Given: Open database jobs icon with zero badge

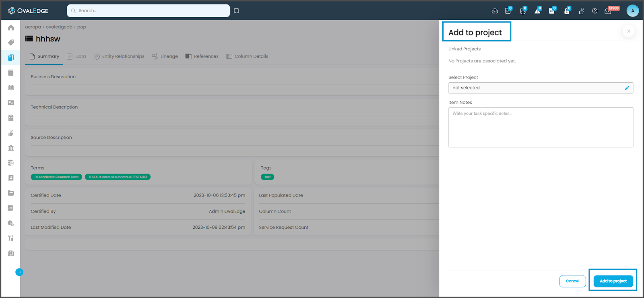Looking at the screenshot, I should 523,10.
